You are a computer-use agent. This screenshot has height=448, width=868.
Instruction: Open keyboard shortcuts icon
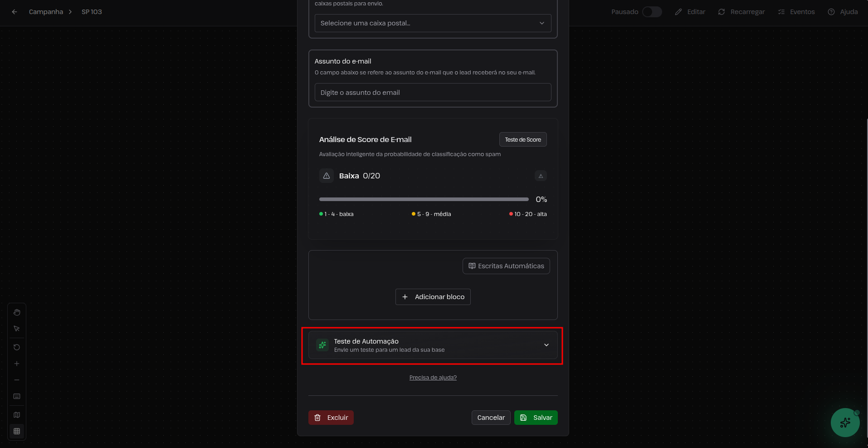tap(17, 396)
